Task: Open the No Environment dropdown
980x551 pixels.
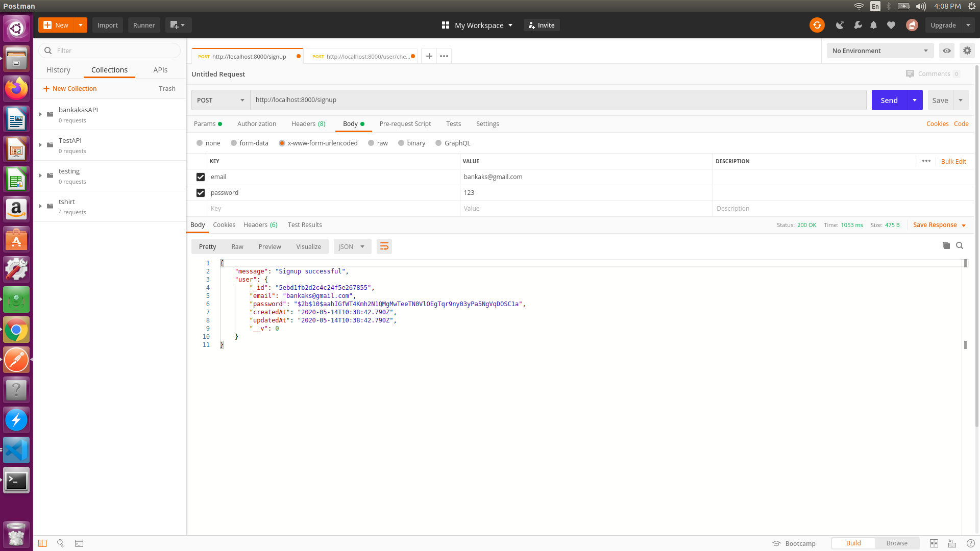Action: 879,51
